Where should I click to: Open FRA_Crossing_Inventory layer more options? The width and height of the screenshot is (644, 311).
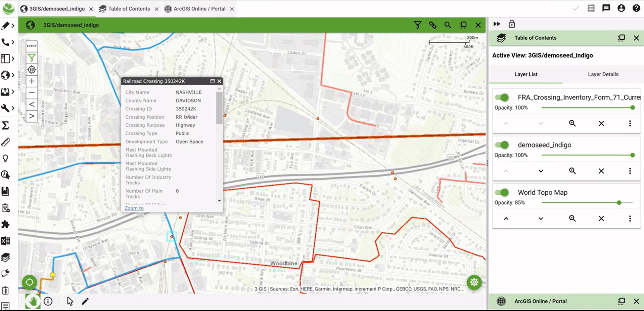630,123
